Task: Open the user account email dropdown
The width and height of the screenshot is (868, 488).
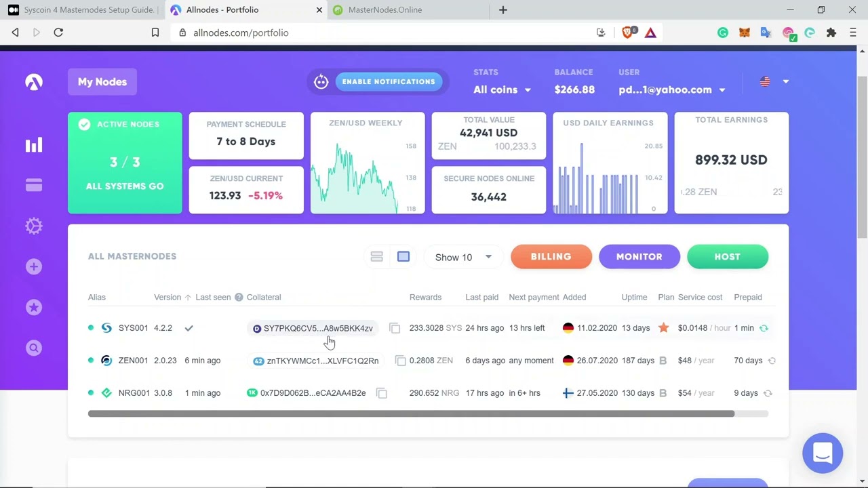Action: point(671,89)
